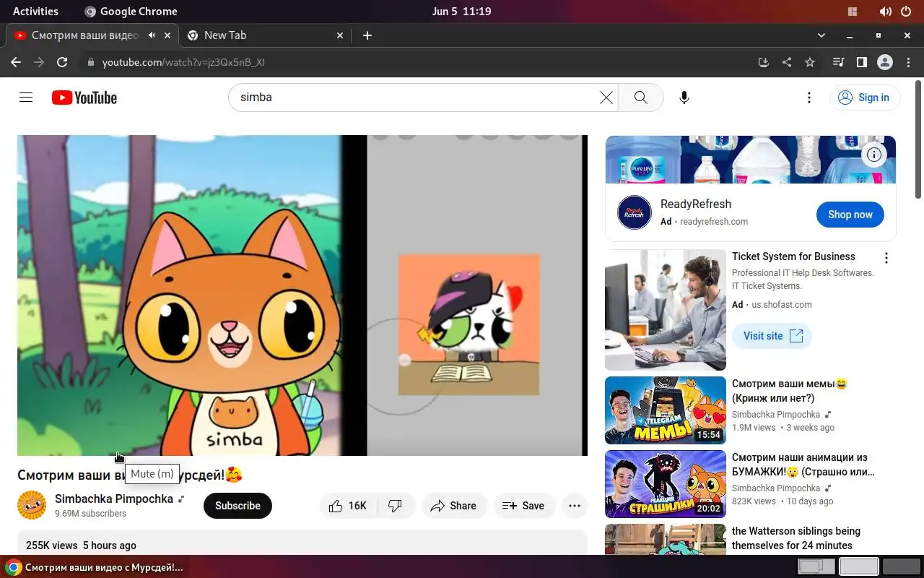924x578 pixels.
Task: Install app icon in address bar
Action: (764, 62)
